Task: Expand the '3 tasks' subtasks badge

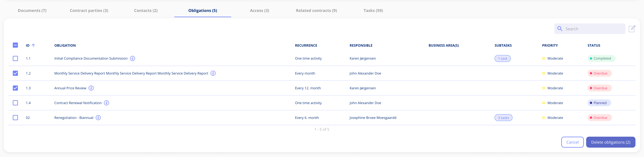Action: click(503, 118)
